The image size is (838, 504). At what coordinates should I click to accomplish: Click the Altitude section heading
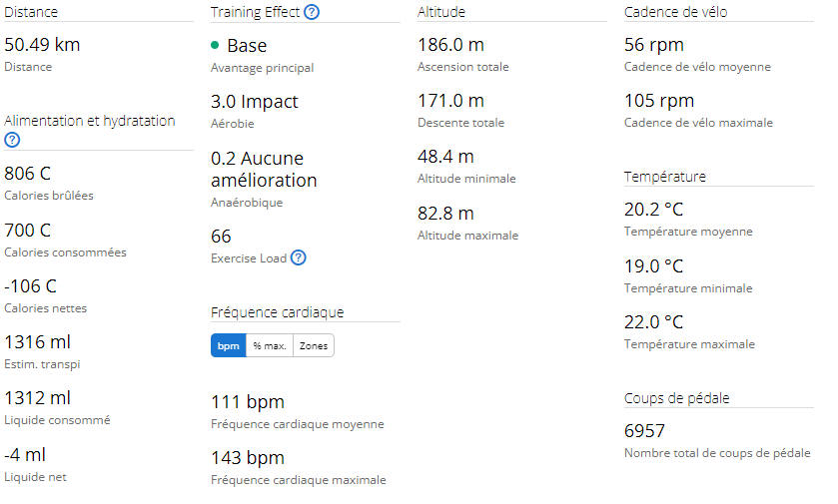click(441, 12)
